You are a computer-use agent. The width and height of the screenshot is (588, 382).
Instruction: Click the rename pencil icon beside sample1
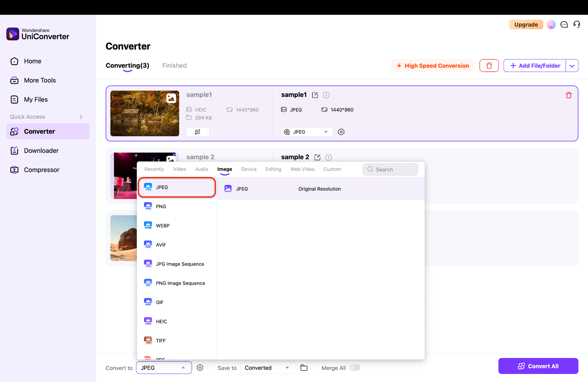[x=315, y=95]
